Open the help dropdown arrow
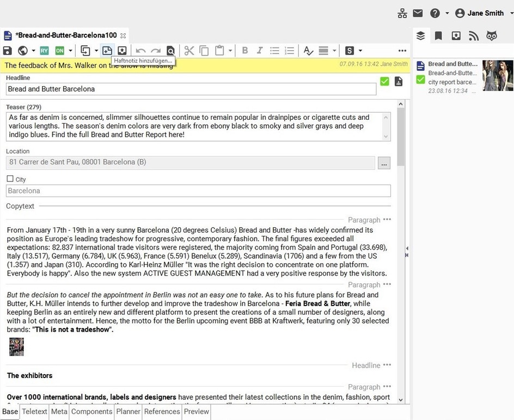This screenshot has height=420, width=514. [x=447, y=13]
